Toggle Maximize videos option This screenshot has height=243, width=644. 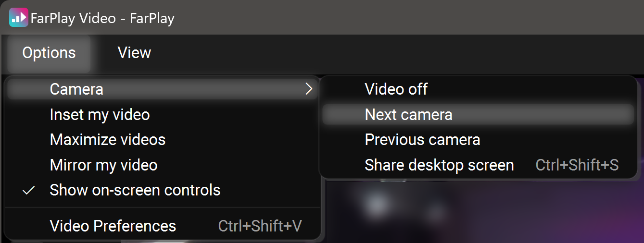pyautogui.click(x=107, y=140)
